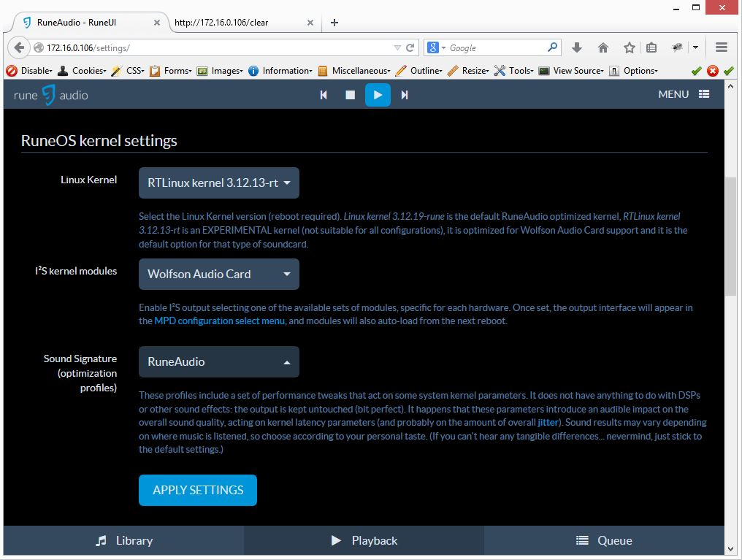Stop playback with the stop button
This screenshot has height=560, width=742.
point(350,95)
